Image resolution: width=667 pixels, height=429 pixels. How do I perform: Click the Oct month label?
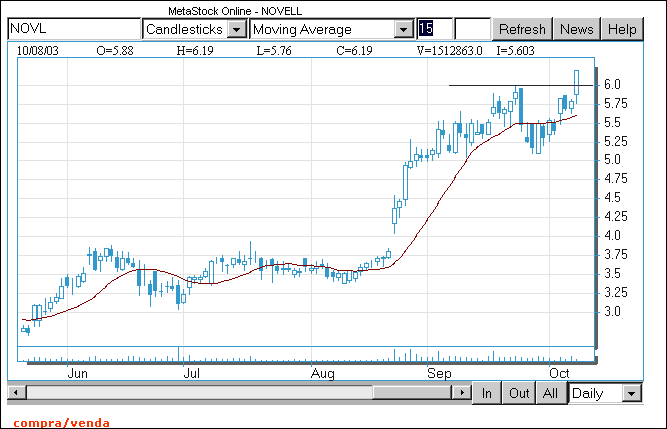pos(559,373)
